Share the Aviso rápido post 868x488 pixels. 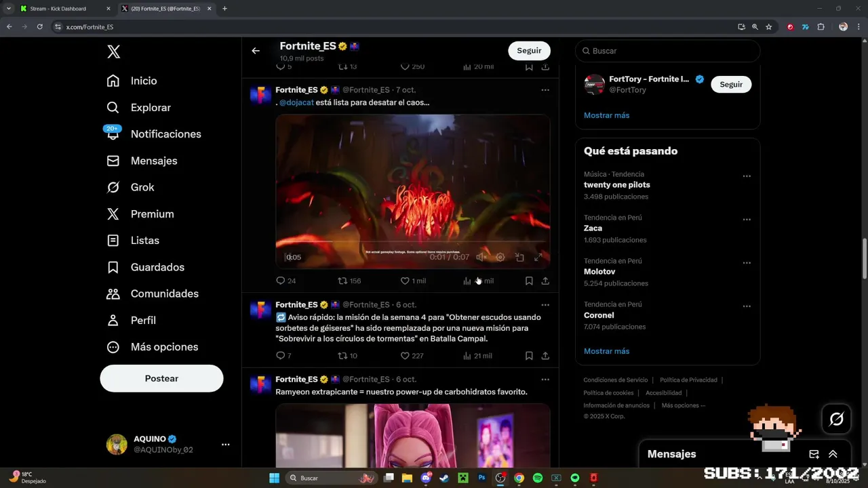[x=545, y=356]
